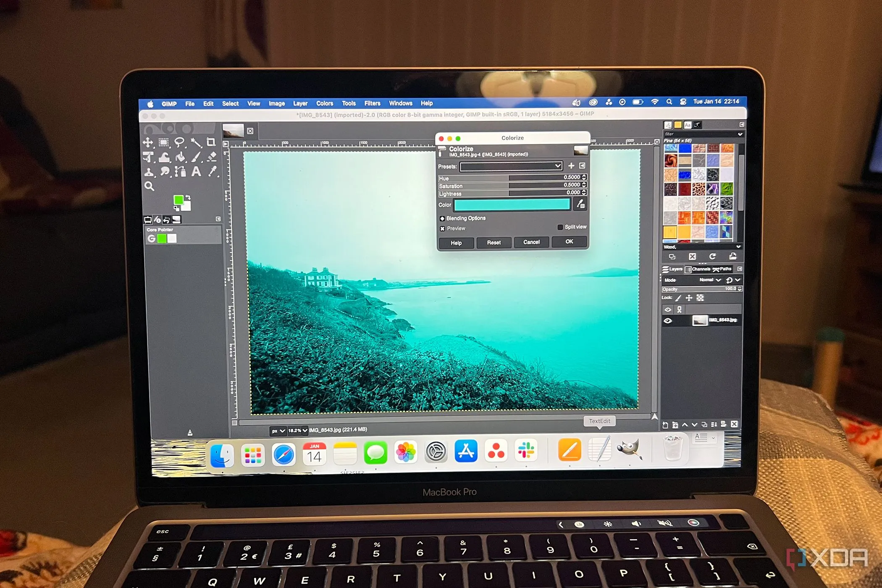Image resolution: width=882 pixels, height=588 pixels.
Task: Select the Rectangle Select tool
Action: pos(164,143)
